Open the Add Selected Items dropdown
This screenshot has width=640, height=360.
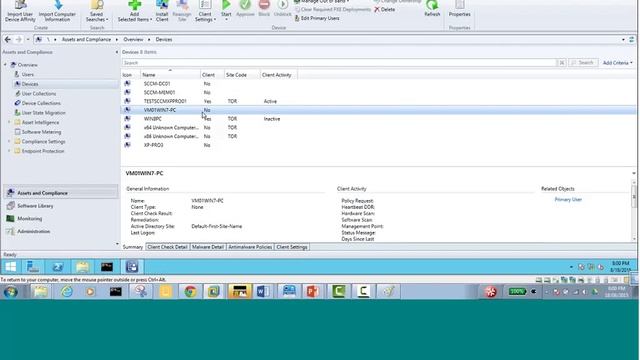click(135, 11)
